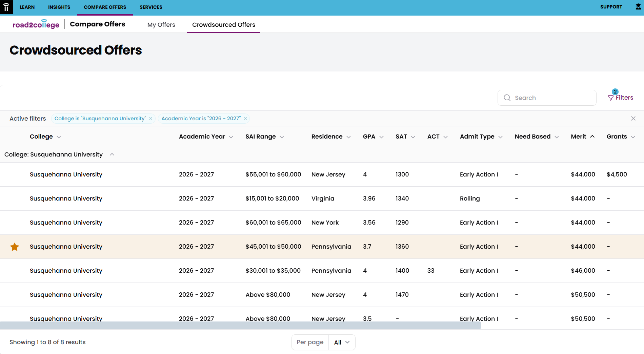The image size is (644, 354).
Task: Remove the Academic Year 2026-2027 filter chip
Action: click(x=245, y=118)
